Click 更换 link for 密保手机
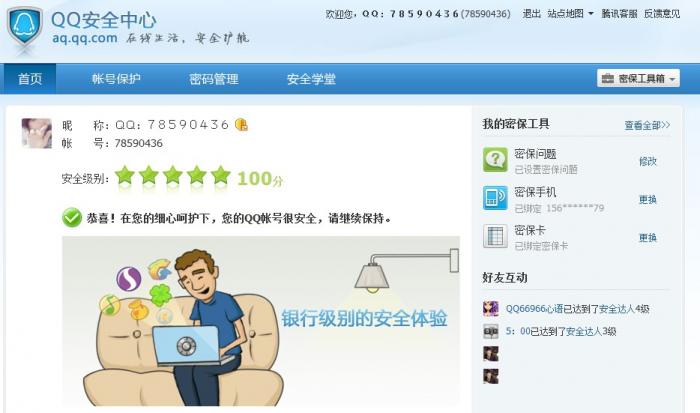Viewport: 700px width, 413px height. pyautogui.click(x=648, y=199)
